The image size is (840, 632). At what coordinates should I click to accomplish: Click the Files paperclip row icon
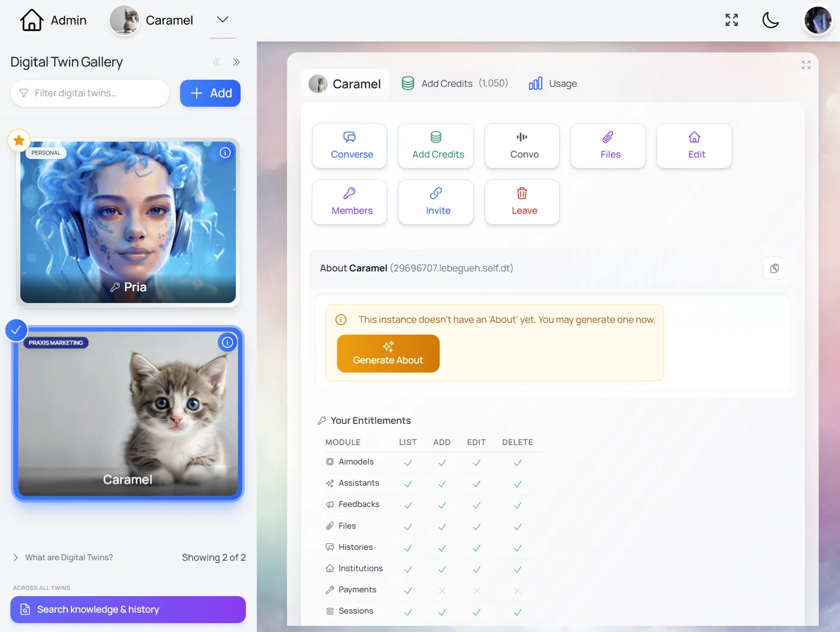pyautogui.click(x=330, y=526)
